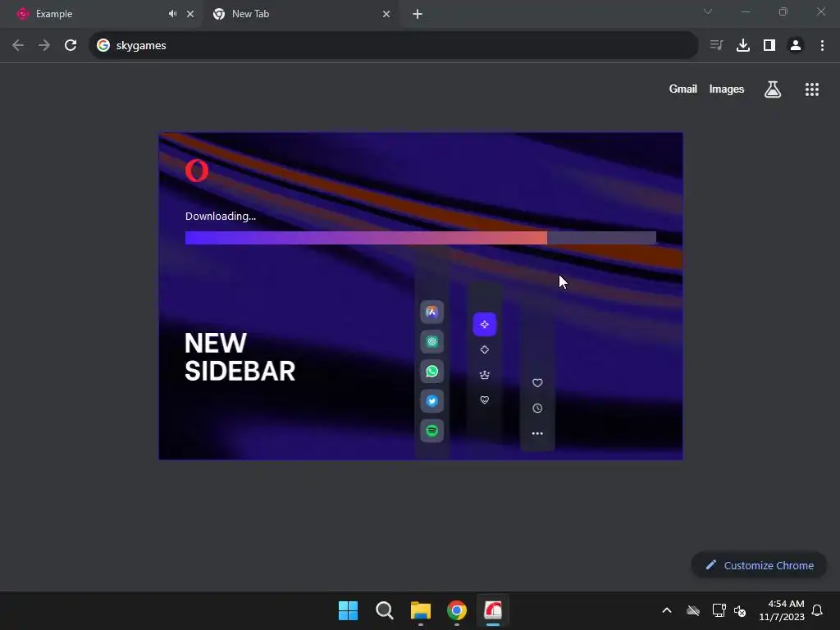Click the small heart icon in middle sidebar
The image size is (840, 630).
[484, 399]
